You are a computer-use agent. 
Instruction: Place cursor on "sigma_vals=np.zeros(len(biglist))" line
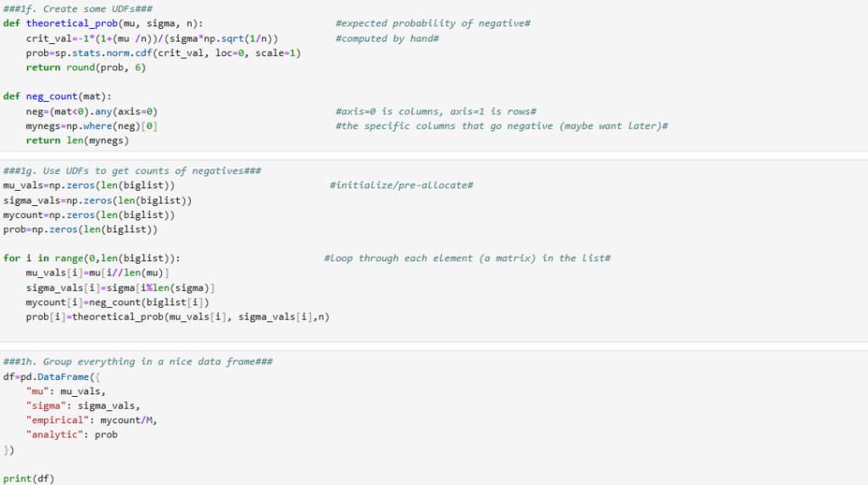coord(97,200)
